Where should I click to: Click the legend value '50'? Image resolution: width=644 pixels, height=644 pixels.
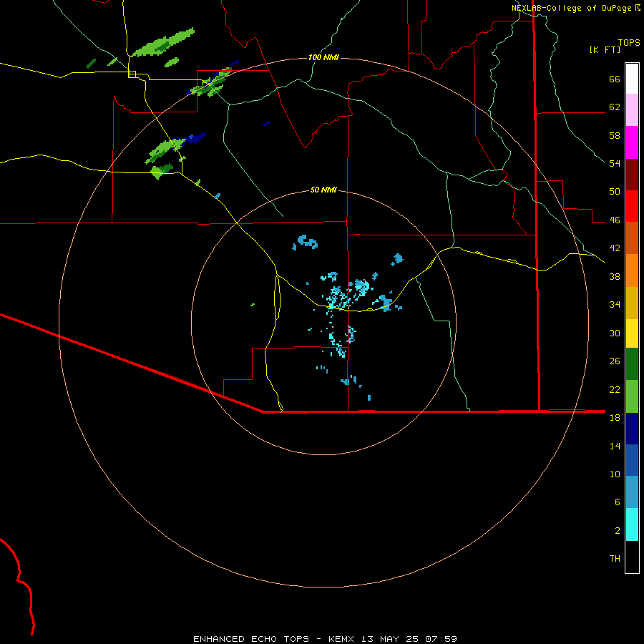615,192
